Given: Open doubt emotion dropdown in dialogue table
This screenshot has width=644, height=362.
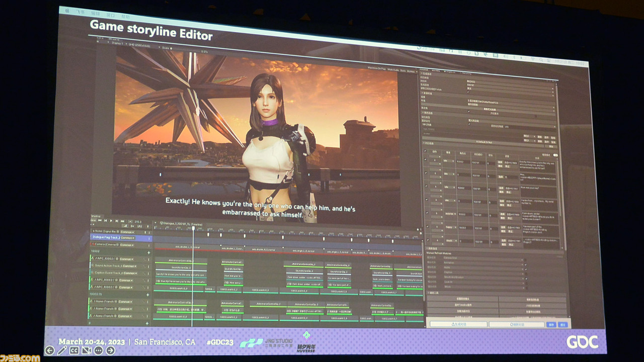Looking at the screenshot, I should pos(451,240).
